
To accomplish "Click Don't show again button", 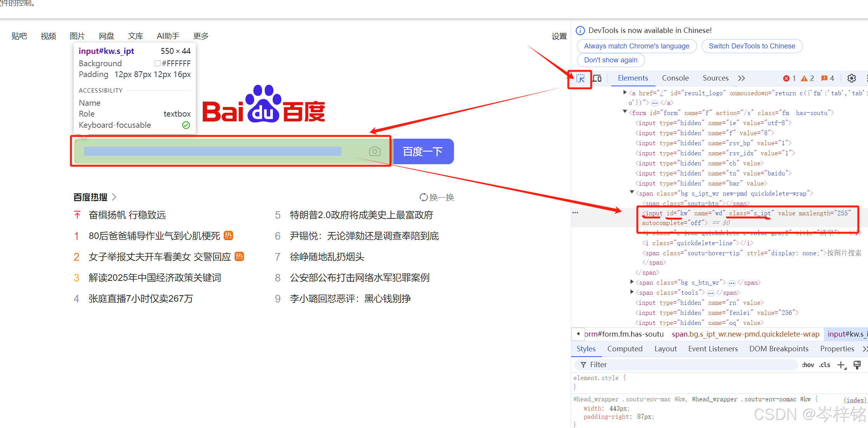I will 611,60.
